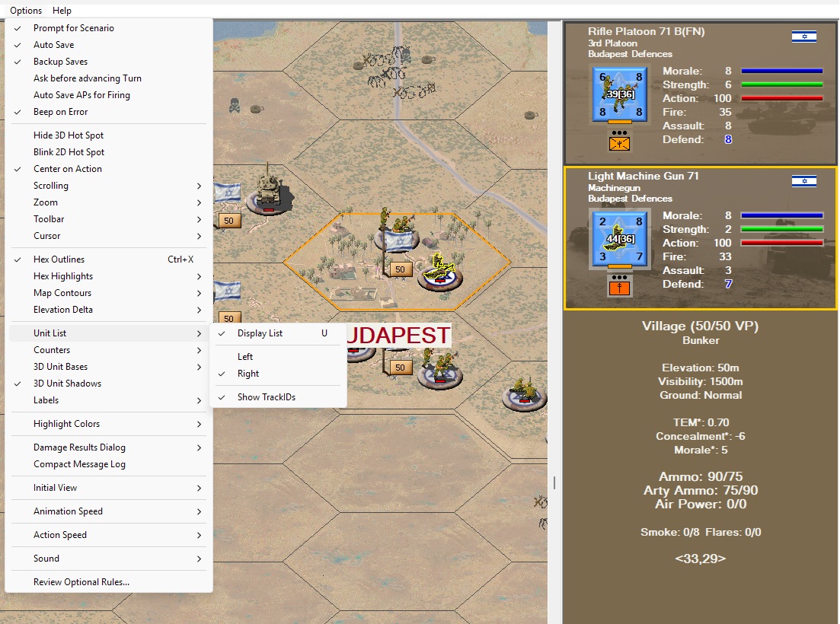Screen dimensions: 840x624
Task: Open Elevation Delta submenu
Action: pyautogui.click(x=109, y=309)
